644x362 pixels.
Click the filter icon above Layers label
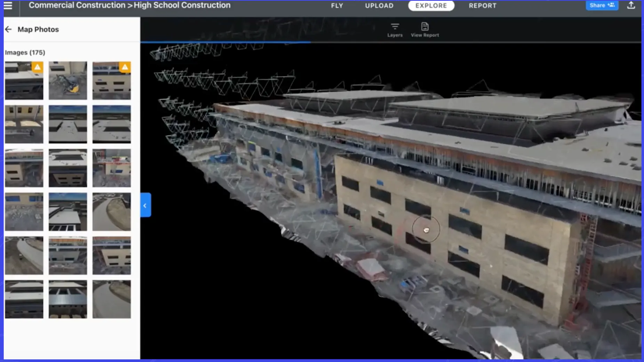tap(395, 26)
